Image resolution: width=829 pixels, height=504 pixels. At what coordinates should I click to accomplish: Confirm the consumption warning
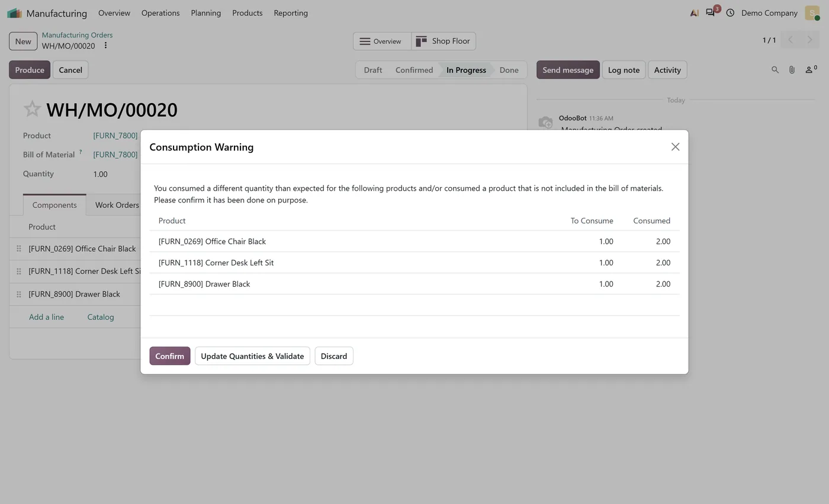[170, 356]
